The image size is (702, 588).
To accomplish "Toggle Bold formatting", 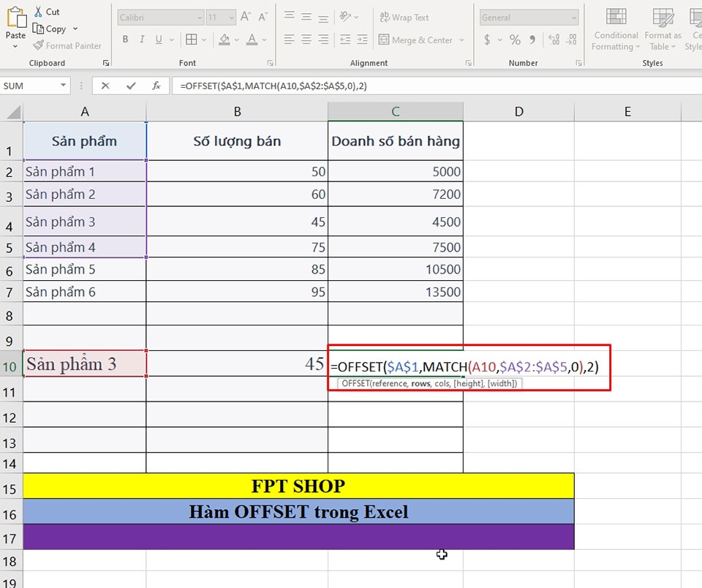I will pos(125,39).
